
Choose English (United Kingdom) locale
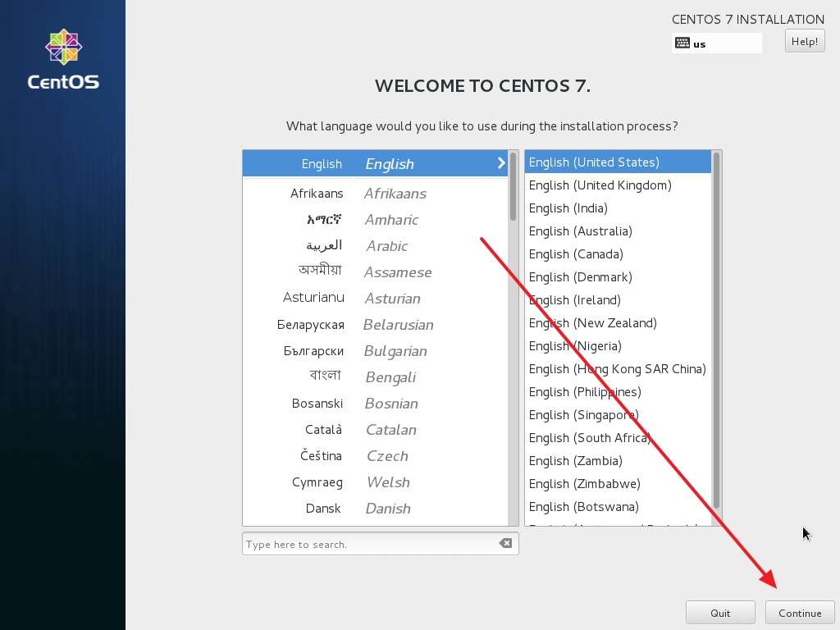(x=619, y=185)
